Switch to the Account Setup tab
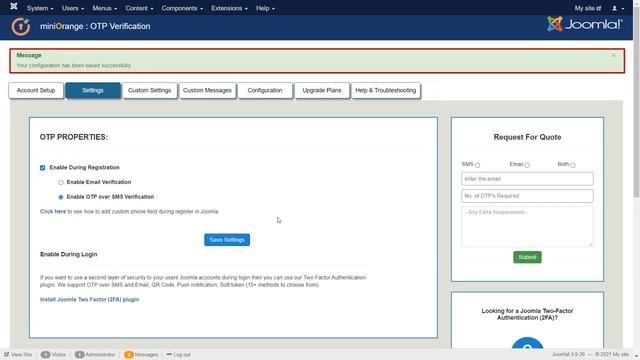The image size is (640, 360). [36, 91]
